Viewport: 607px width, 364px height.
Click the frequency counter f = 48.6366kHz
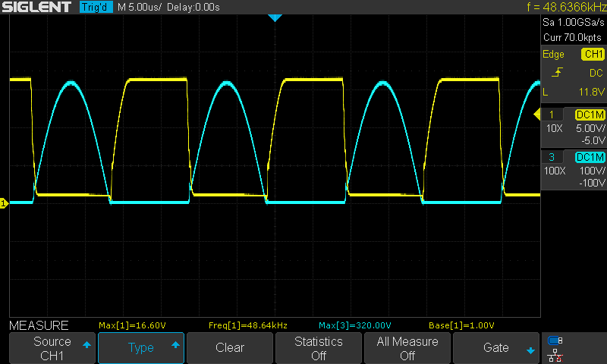[x=566, y=7]
